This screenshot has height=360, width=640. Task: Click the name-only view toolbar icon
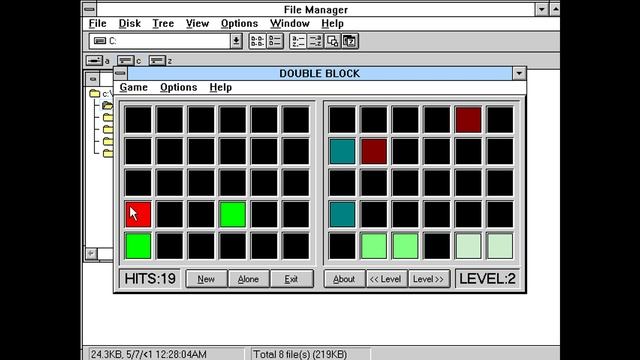click(x=257, y=41)
